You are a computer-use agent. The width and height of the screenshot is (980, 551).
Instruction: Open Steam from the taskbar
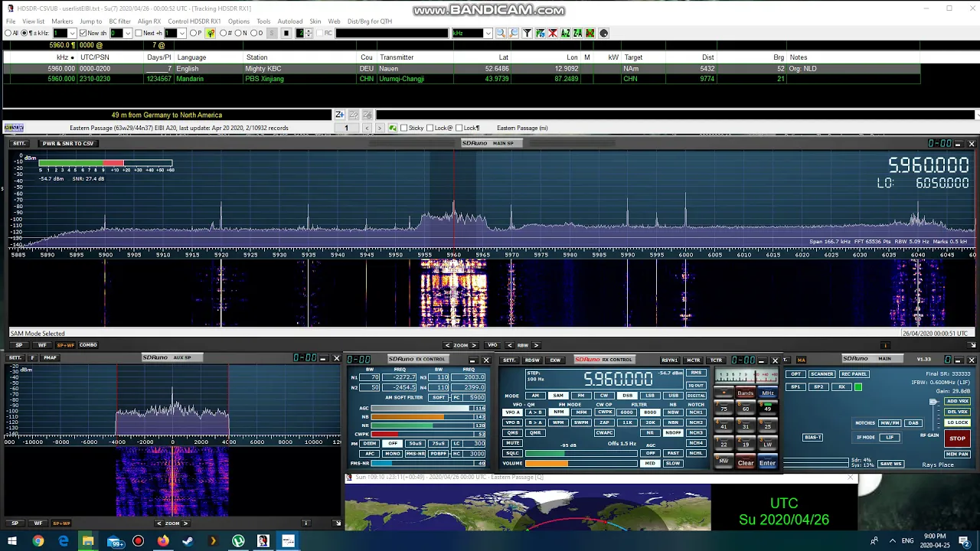(188, 541)
